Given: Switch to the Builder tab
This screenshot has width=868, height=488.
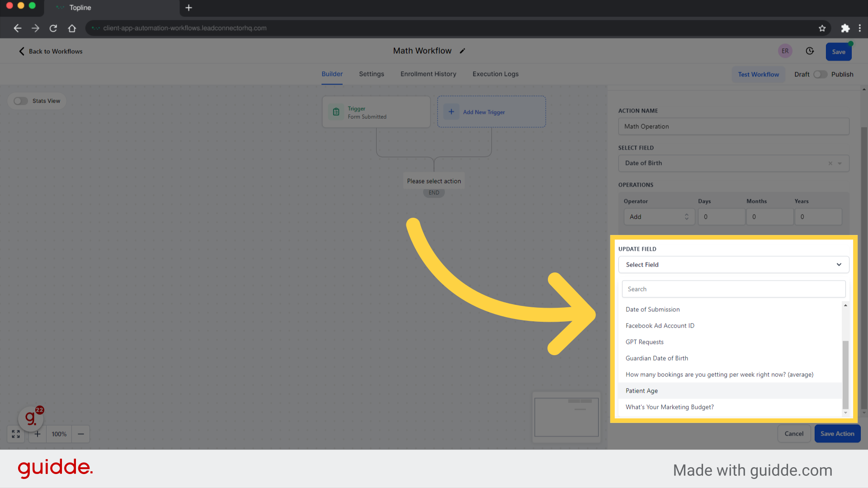Looking at the screenshot, I should tap(332, 74).
